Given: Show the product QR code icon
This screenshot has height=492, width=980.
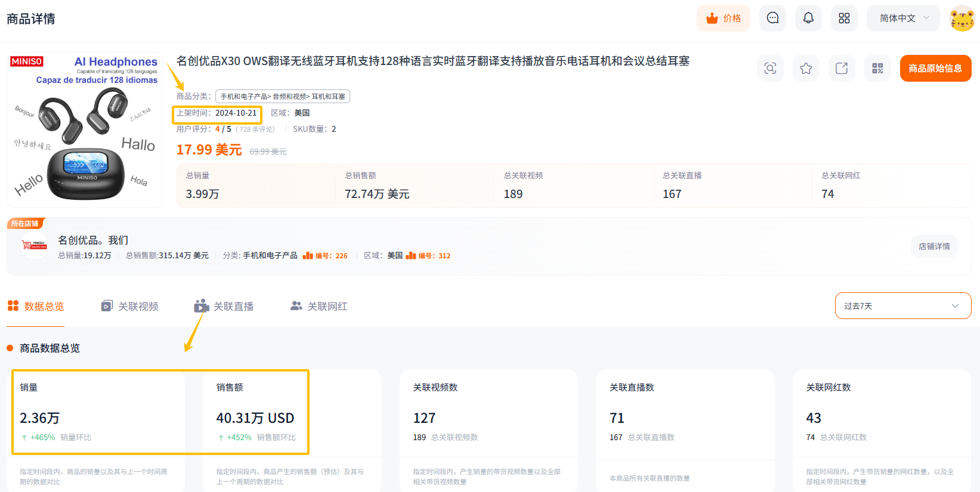Looking at the screenshot, I should pyautogui.click(x=877, y=68).
